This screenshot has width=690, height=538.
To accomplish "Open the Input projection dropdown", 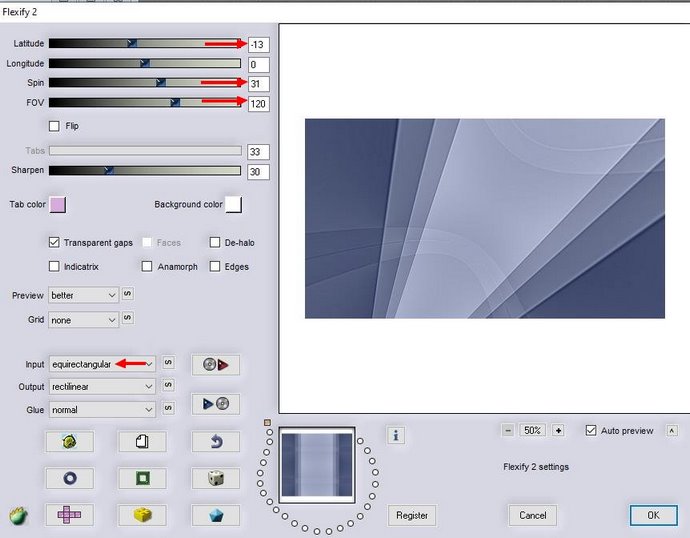I will tap(103, 364).
